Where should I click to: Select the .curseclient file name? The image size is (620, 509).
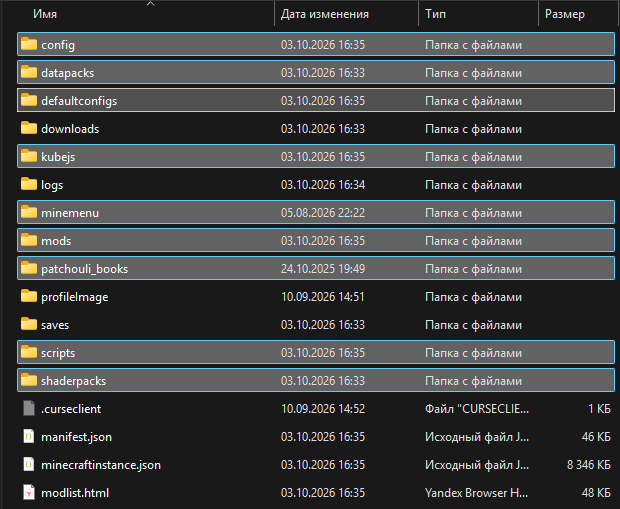[71, 409]
